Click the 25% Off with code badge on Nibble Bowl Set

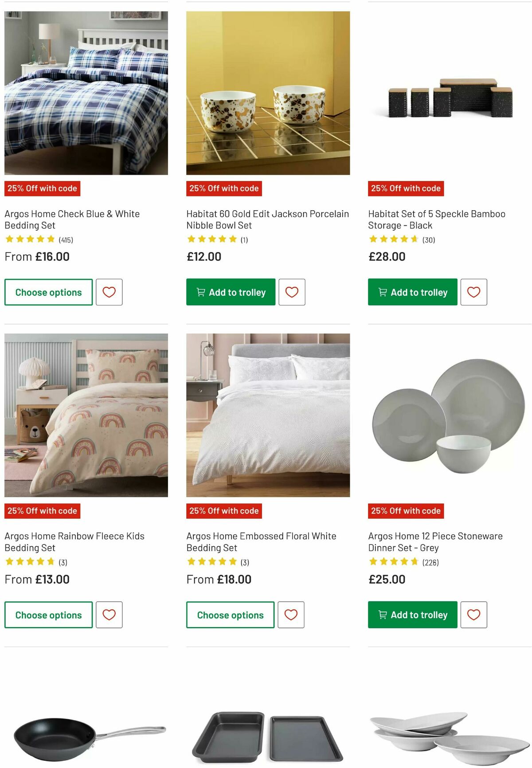click(224, 188)
